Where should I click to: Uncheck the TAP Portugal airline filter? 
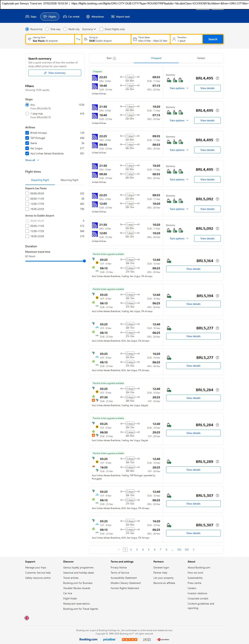pyautogui.click(x=27, y=138)
